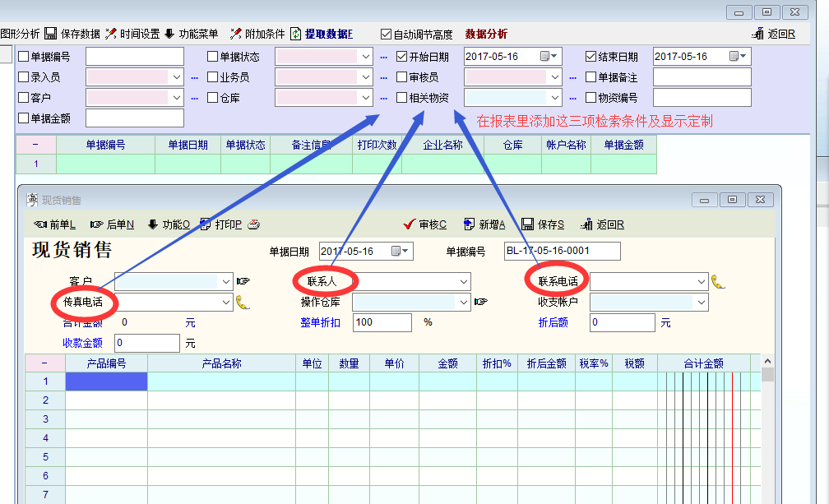This screenshot has height=504, width=829.
Task: Tick the 相关物资 checkbox
Action: [x=401, y=98]
